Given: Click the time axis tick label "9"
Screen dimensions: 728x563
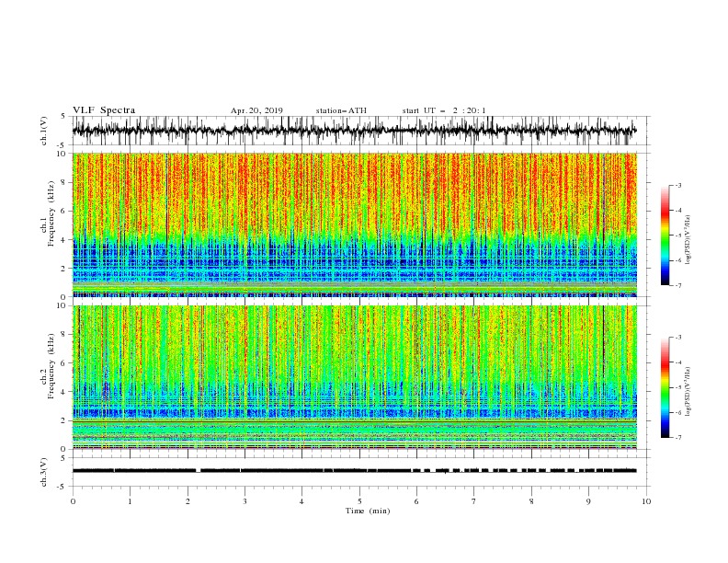Looking at the screenshot, I should click(x=588, y=501).
